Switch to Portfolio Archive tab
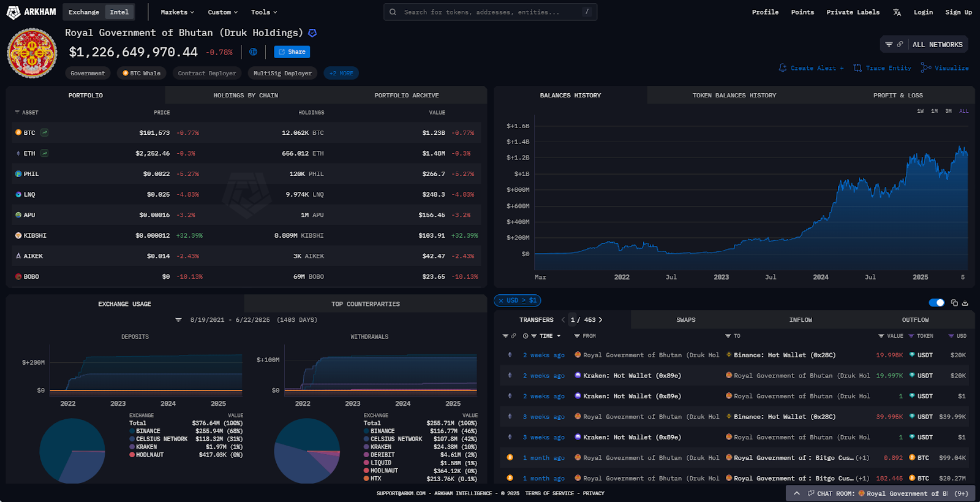This screenshot has height=502, width=980. point(407,95)
